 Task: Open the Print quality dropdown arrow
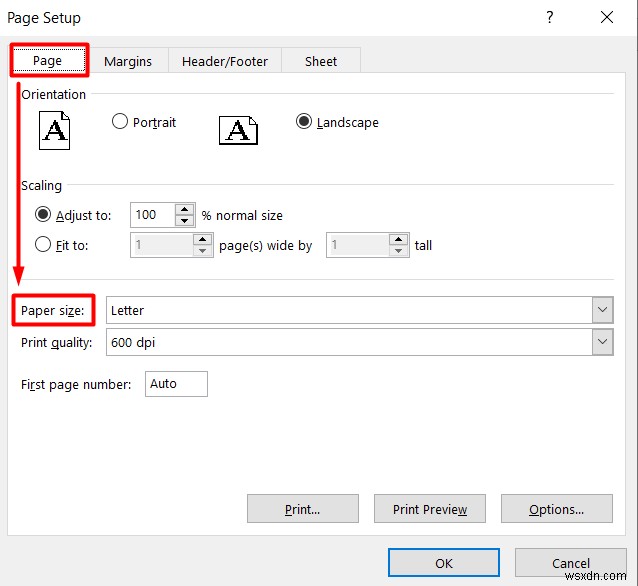603,342
